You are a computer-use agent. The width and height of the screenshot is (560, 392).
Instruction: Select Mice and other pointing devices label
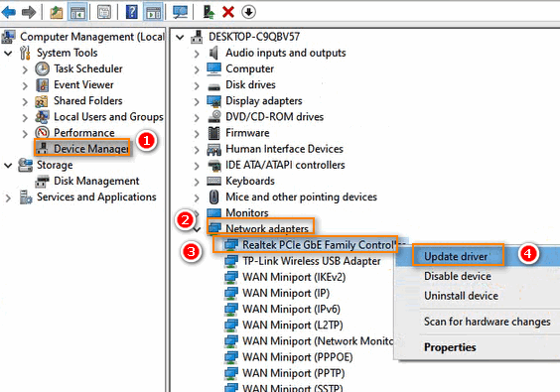coord(301,196)
